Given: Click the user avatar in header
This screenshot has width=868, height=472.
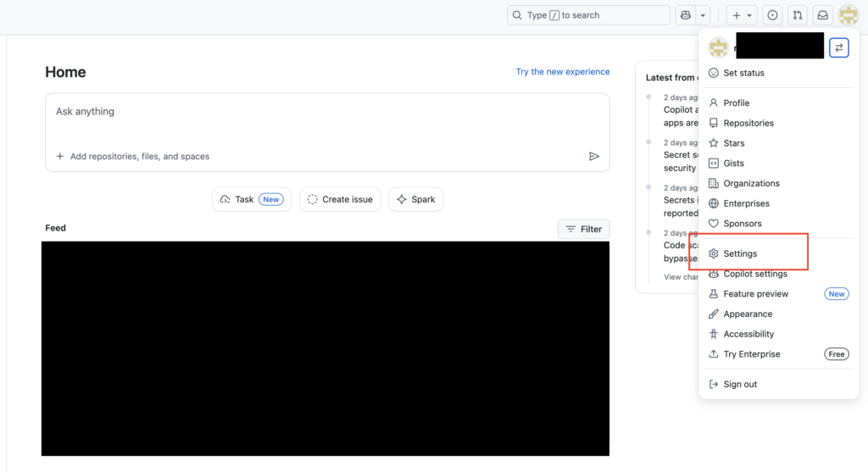Looking at the screenshot, I should pos(848,15).
